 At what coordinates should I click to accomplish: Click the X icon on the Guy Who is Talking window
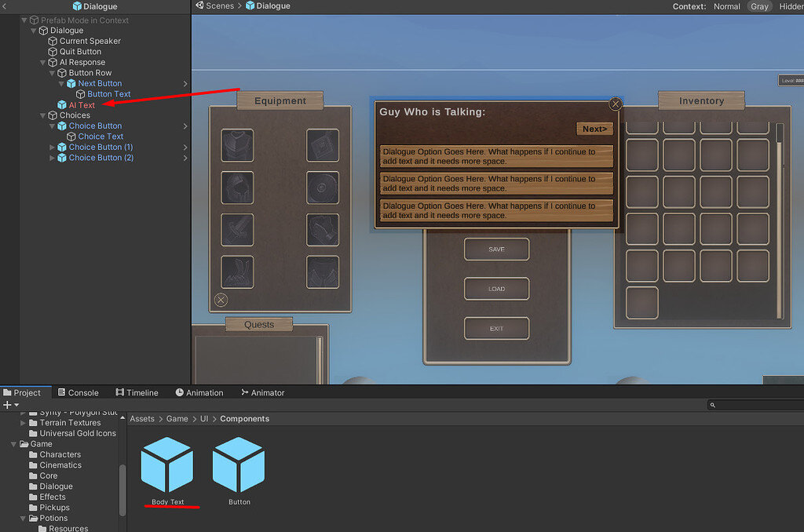point(616,104)
